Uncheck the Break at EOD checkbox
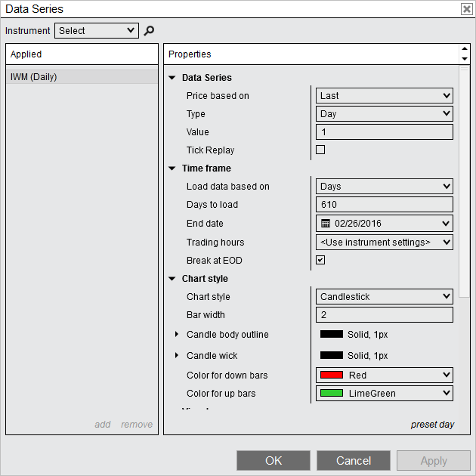Viewport: 476px width, 476px height. (320, 260)
